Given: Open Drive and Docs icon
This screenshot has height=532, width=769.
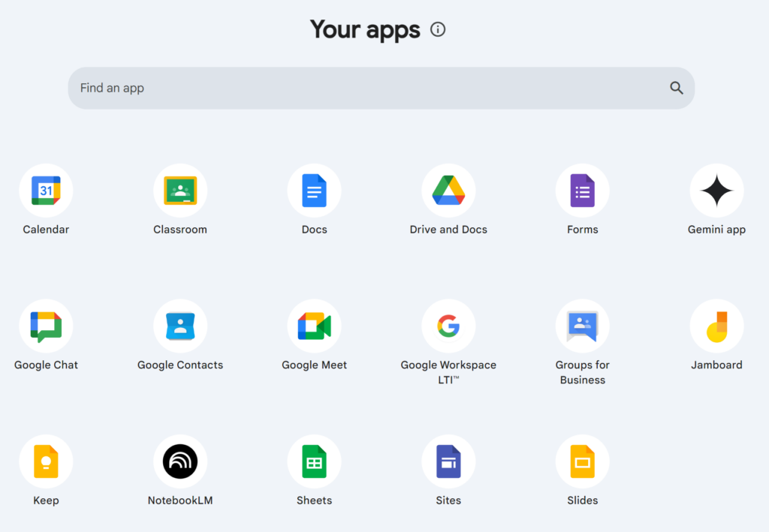Looking at the screenshot, I should pyautogui.click(x=448, y=191).
